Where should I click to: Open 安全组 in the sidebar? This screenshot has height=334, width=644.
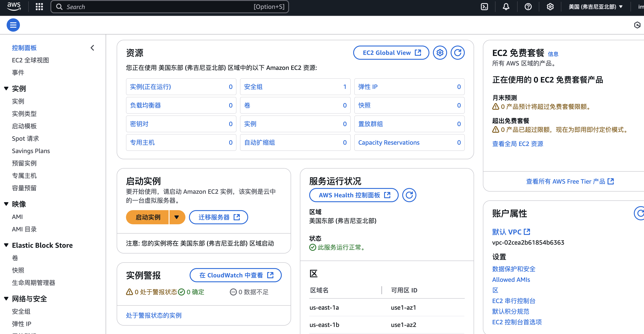pos(21,311)
